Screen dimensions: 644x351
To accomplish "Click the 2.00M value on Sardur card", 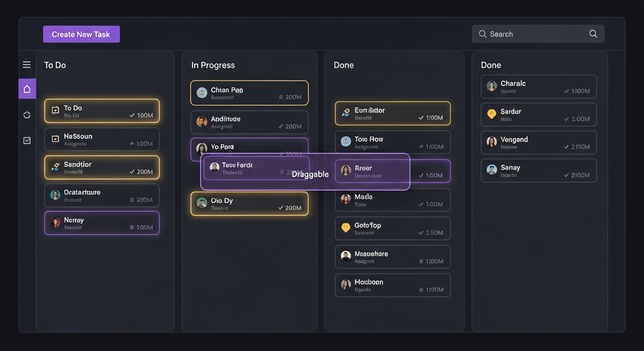I will click(x=581, y=119).
